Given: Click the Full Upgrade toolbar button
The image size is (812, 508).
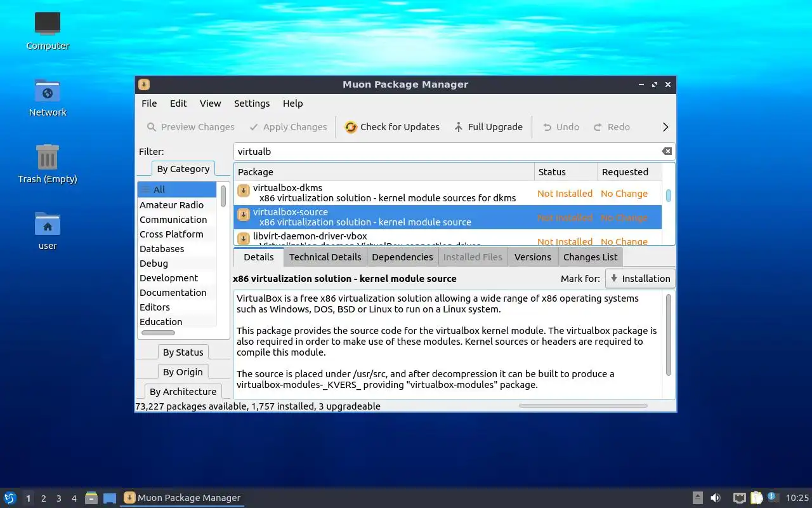Looking at the screenshot, I should 488,127.
